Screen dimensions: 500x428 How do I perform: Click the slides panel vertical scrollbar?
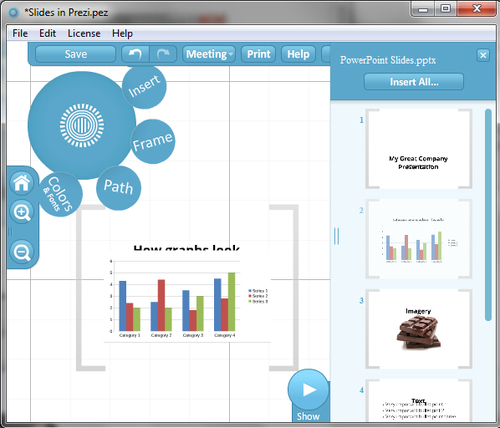[488, 215]
